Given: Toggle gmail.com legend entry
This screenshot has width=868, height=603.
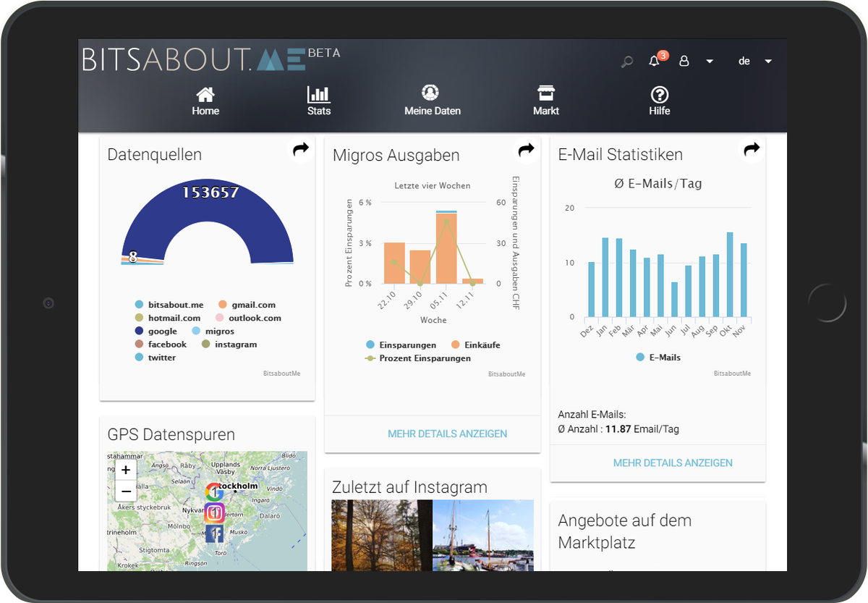Looking at the screenshot, I should coord(247,305).
